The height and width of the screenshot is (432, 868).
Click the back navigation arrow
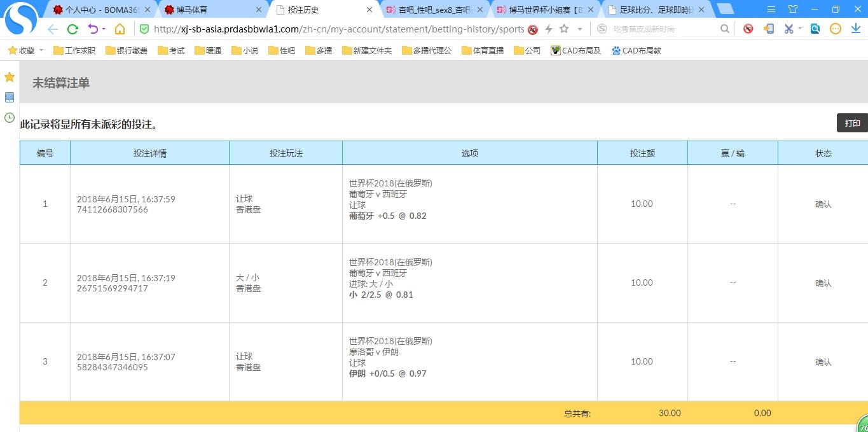[x=53, y=29]
